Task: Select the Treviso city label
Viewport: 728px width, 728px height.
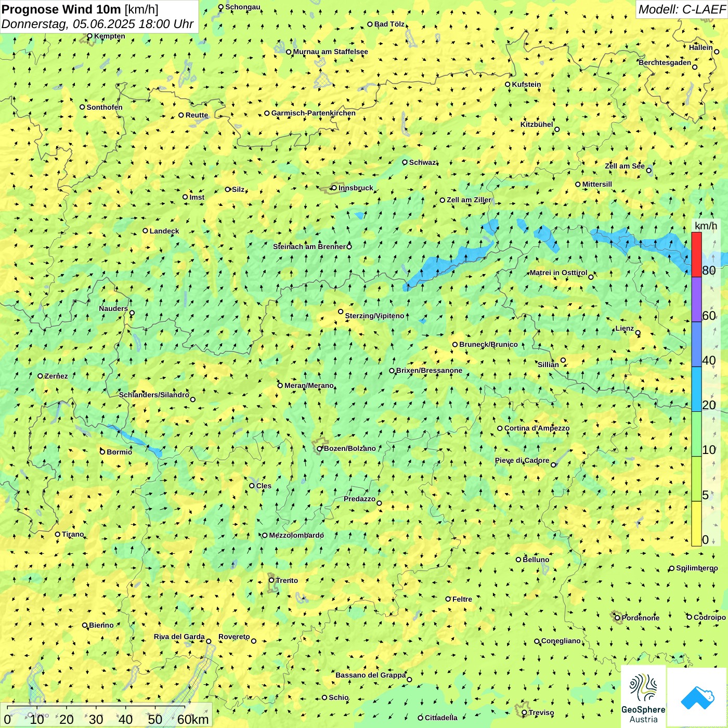Action: point(541,712)
